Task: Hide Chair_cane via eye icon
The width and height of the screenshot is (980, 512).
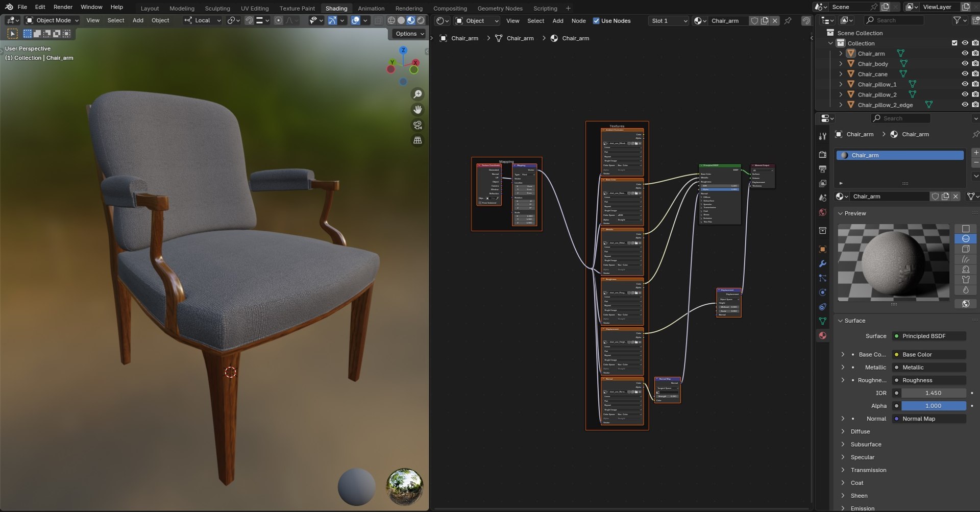Action: pyautogui.click(x=965, y=74)
